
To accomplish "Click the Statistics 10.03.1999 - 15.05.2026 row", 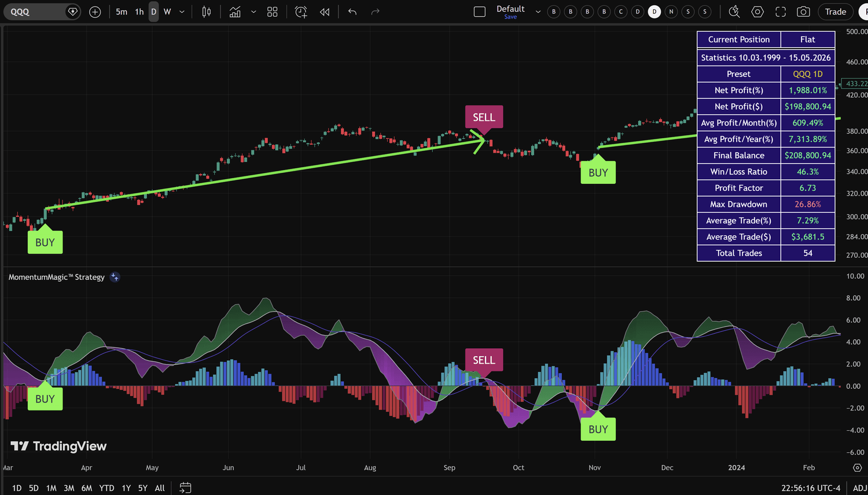I will (766, 57).
